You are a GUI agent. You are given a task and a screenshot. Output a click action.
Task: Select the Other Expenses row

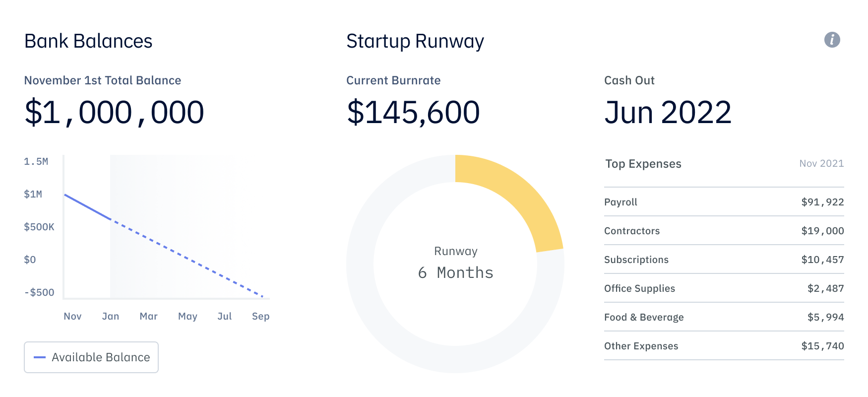[x=724, y=346]
